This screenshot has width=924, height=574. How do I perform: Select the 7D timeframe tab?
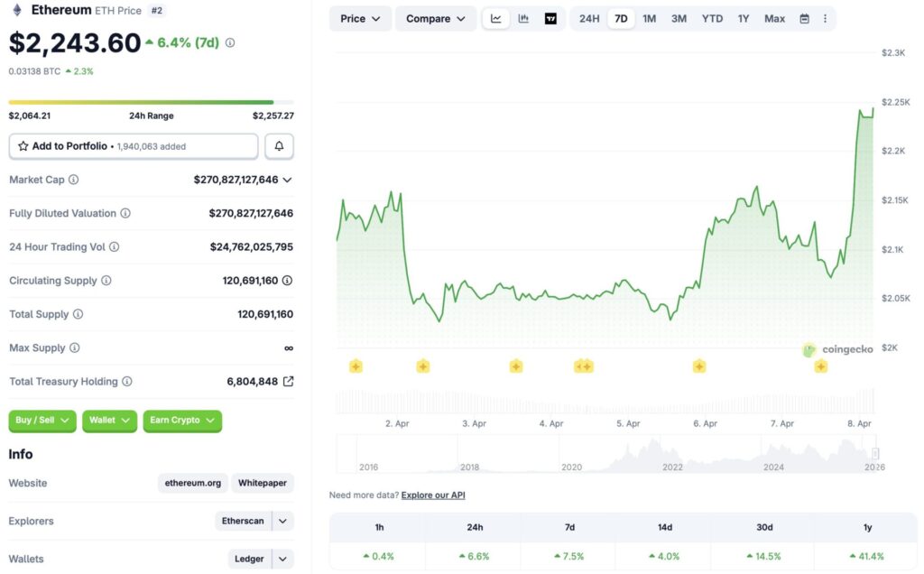tap(621, 17)
